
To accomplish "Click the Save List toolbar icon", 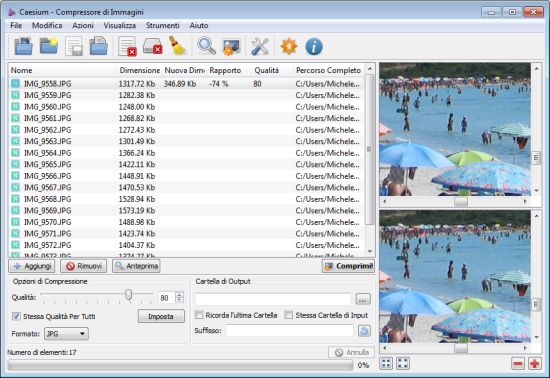I will (x=74, y=46).
